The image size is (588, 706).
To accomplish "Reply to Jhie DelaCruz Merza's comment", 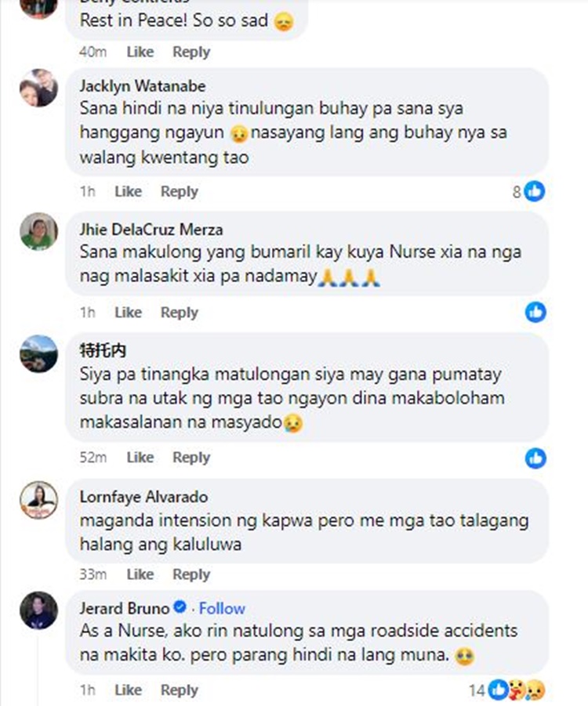I will pyautogui.click(x=180, y=313).
